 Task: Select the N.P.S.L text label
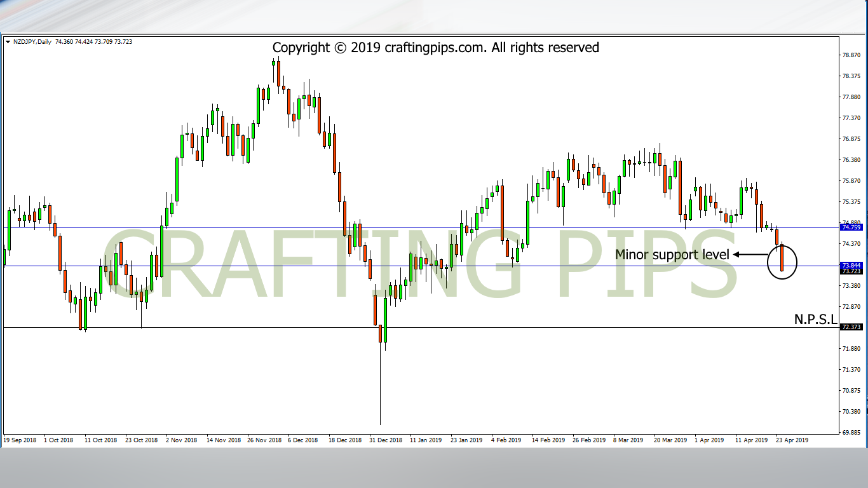[x=816, y=320]
